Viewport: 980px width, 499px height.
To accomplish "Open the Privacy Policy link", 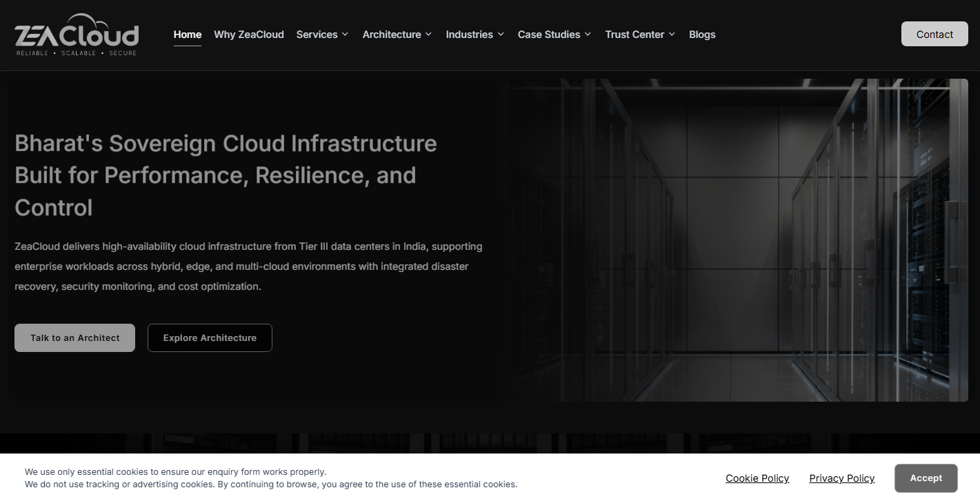I will pos(842,478).
